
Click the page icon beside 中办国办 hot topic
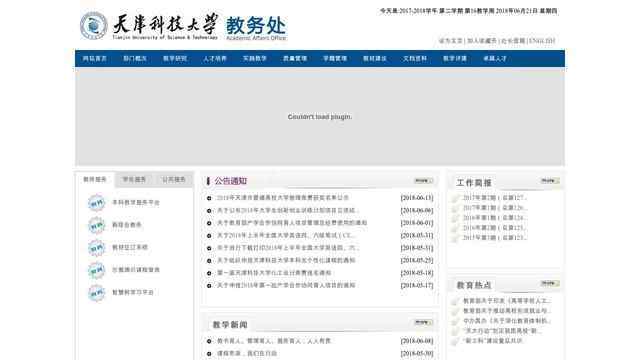point(455,322)
